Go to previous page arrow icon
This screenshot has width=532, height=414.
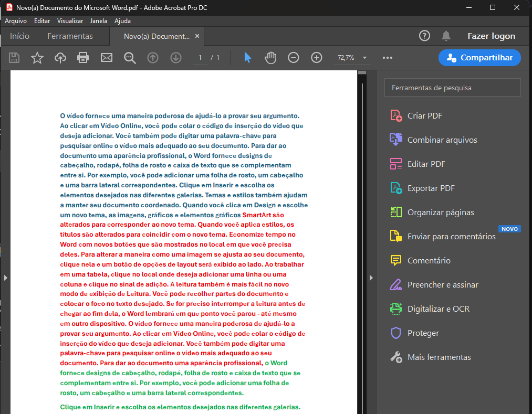(x=153, y=58)
